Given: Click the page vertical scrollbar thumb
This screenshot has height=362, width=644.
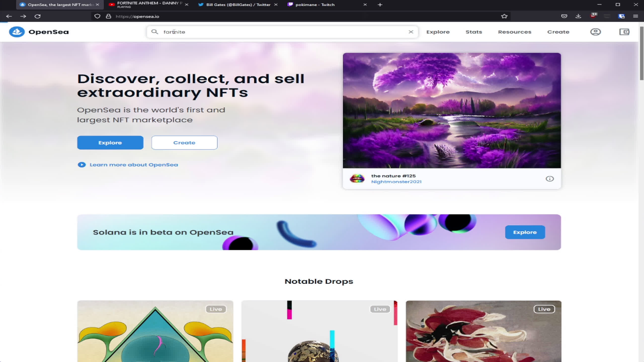Looking at the screenshot, I should click(x=642, y=53).
